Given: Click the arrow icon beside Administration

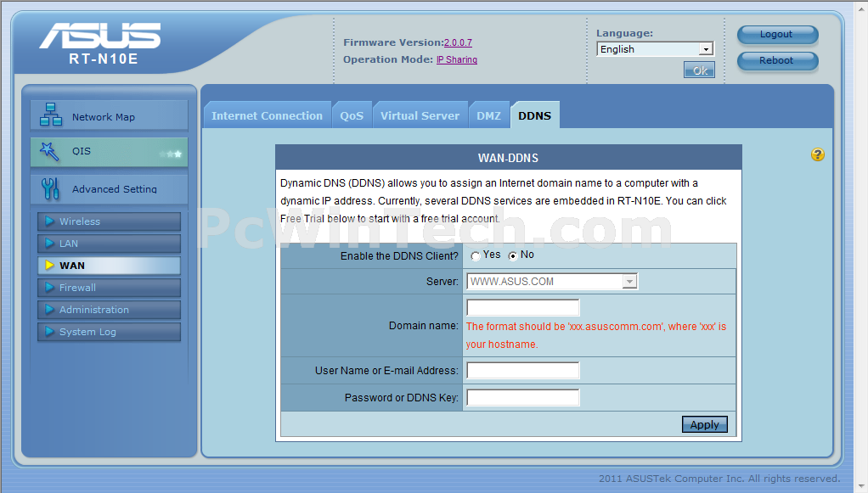Looking at the screenshot, I should pos(49,310).
